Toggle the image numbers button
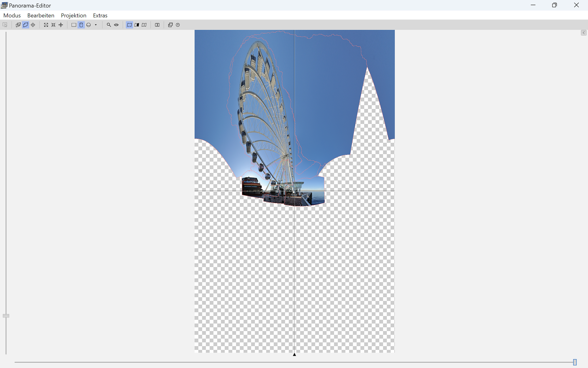 click(157, 25)
